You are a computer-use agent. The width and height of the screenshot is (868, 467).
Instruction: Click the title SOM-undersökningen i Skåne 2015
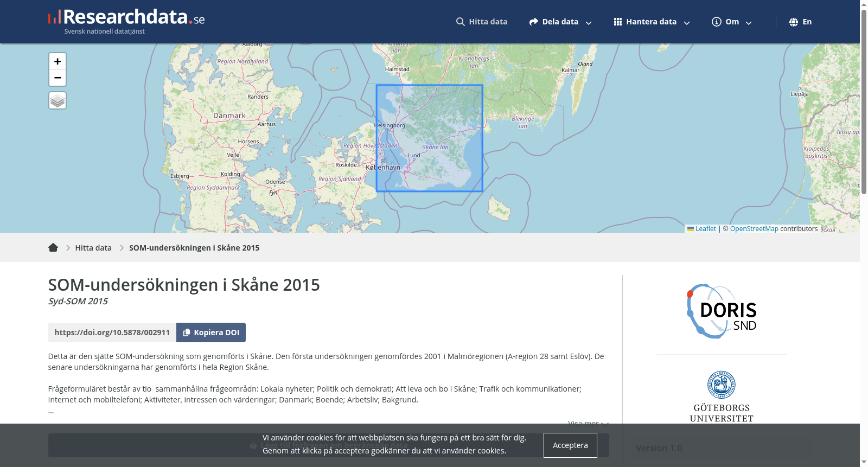click(184, 285)
